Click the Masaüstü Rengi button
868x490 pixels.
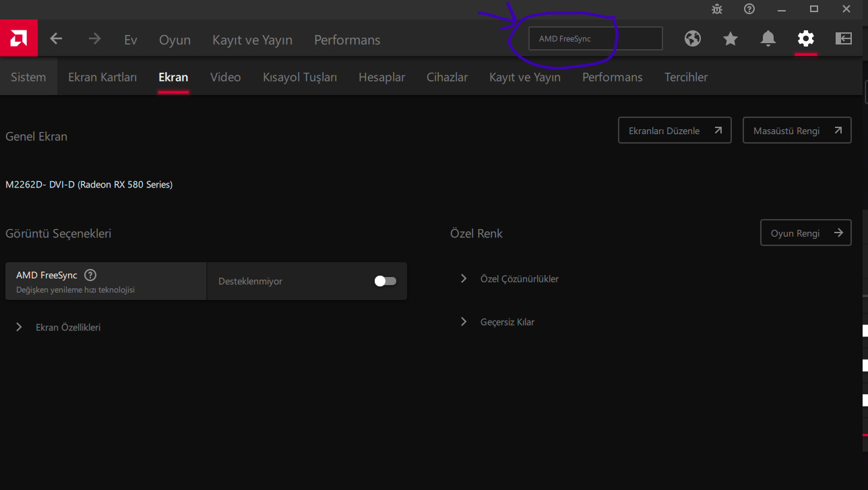pyautogui.click(x=797, y=130)
